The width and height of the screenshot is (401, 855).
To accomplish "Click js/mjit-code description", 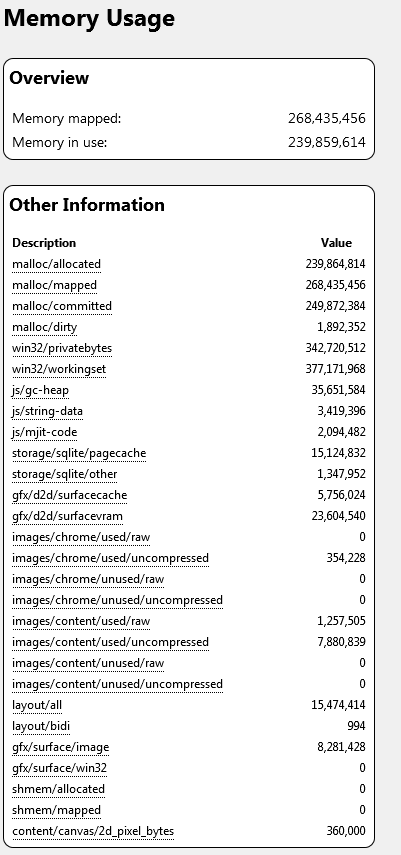I will [x=44, y=432].
